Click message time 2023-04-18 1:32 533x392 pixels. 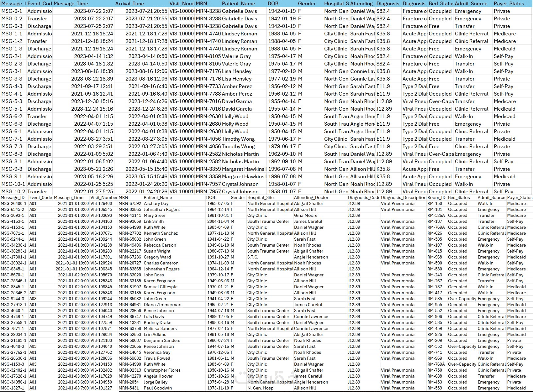click(x=93, y=64)
